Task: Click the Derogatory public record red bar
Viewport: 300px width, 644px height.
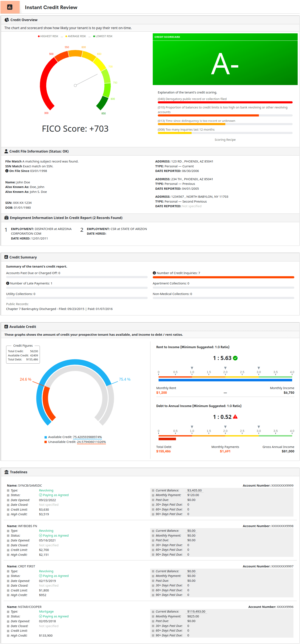Action: pos(225,102)
